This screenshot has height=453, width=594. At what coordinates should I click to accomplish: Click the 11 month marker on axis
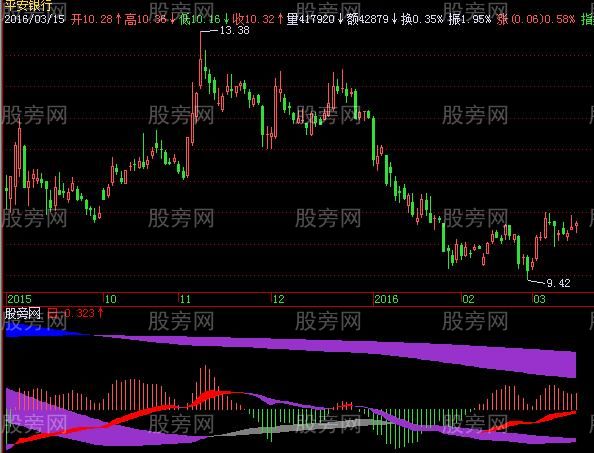[x=185, y=299]
